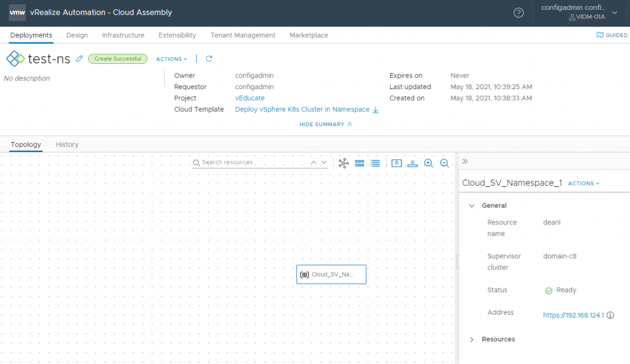Open the ACTIONS dropdown beside Cloud_SV_Namespace_1
This screenshot has height=364, width=630.
582,183
